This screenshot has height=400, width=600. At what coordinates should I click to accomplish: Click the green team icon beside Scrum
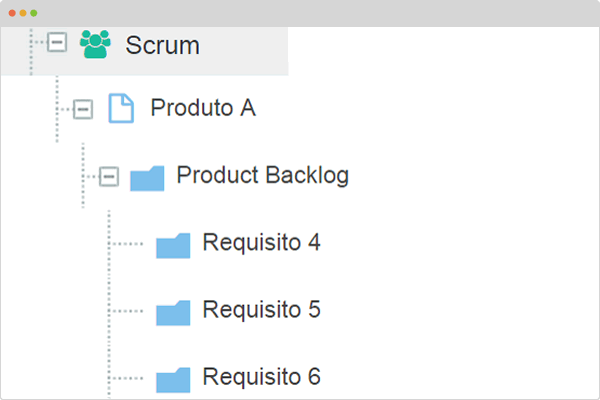point(95,44)
